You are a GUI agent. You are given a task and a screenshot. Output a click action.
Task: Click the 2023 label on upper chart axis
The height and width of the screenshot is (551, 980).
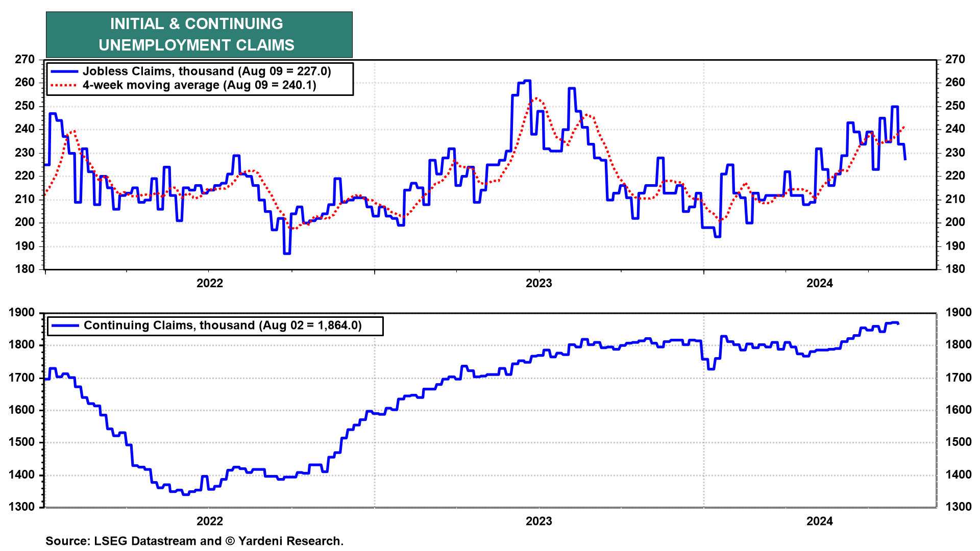point(539,283)
